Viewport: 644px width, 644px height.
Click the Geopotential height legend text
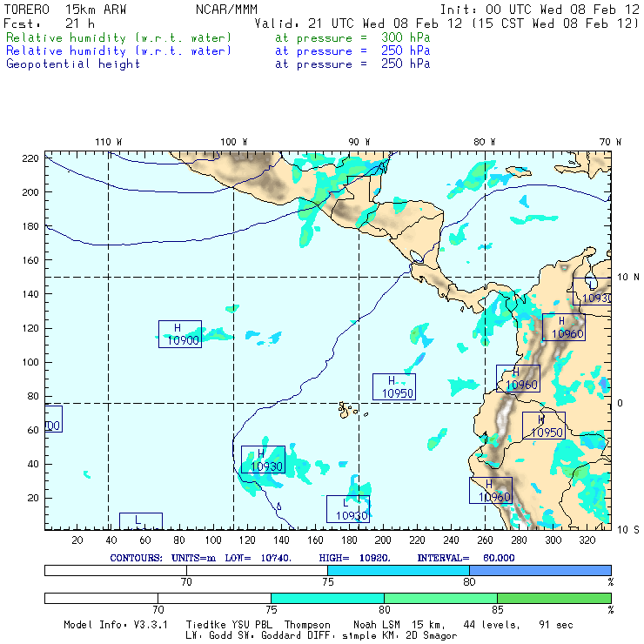coord(73,64)
